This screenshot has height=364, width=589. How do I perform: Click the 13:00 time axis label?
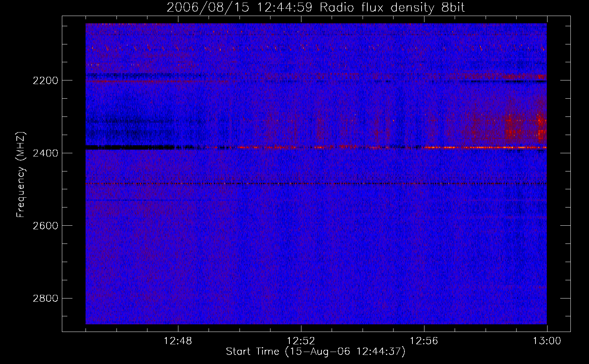pyautogui.click(x=547, y=341)
